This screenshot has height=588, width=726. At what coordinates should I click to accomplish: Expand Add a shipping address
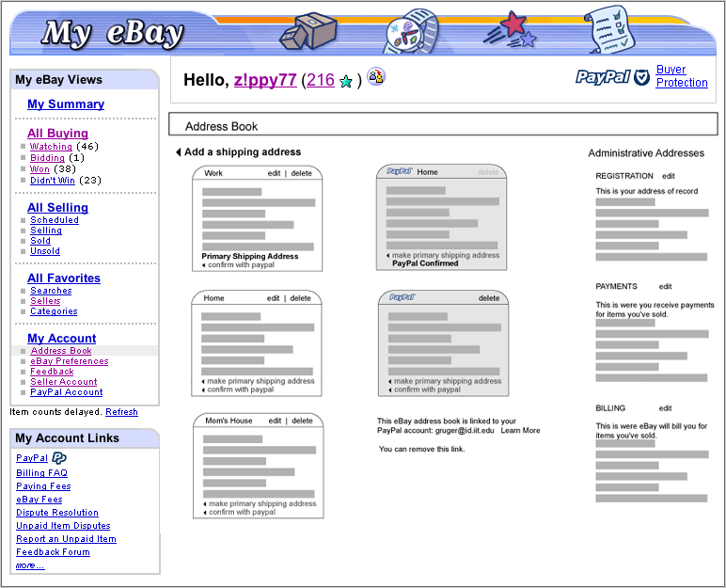[x=239, y=152]
